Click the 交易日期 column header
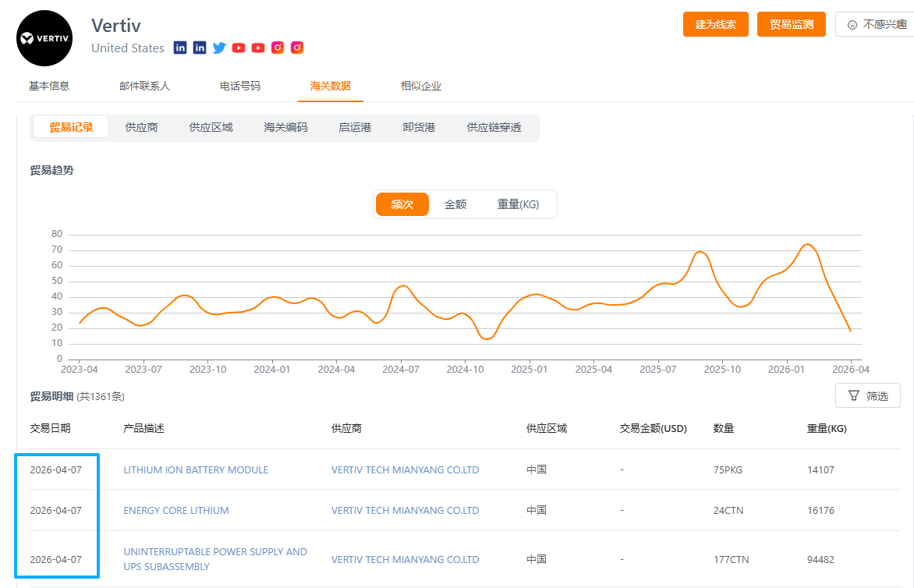The height and width of the screenshot is (588, 914). (x=50, y=428)
